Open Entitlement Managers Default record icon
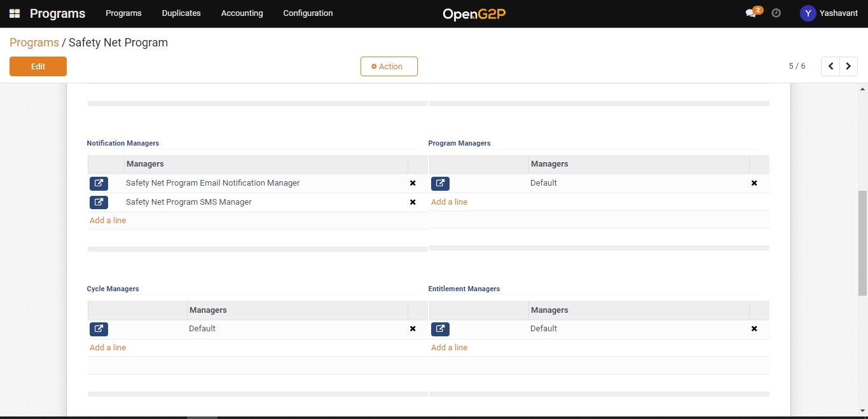Image resolution: width=868 pixels, height=419 pixels. coord(440,329)
